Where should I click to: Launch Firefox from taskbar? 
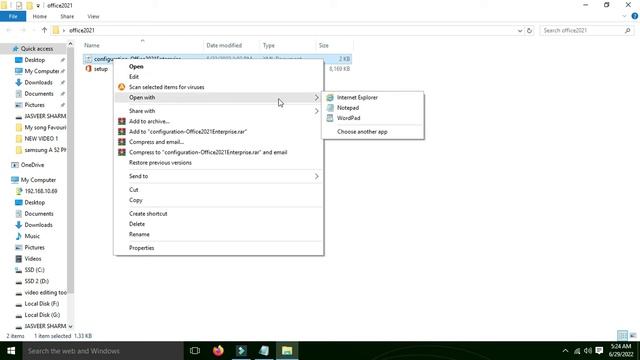(218, 351)
